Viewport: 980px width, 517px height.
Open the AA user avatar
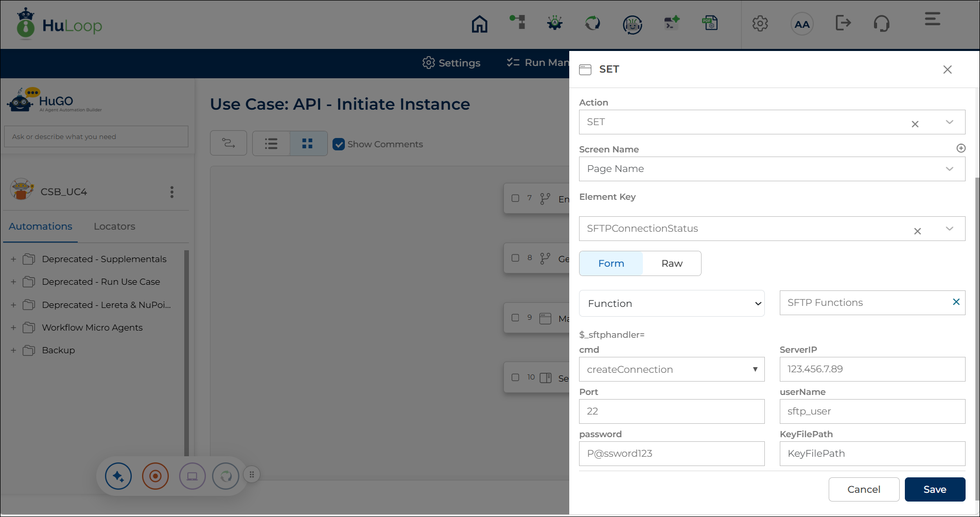coord(802,24)
